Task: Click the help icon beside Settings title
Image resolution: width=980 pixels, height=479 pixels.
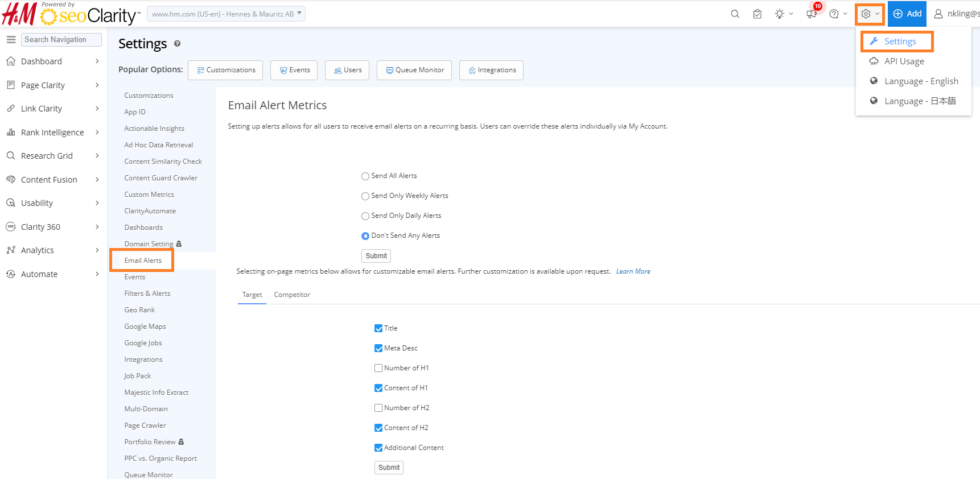Action: [x=177, y=44]
